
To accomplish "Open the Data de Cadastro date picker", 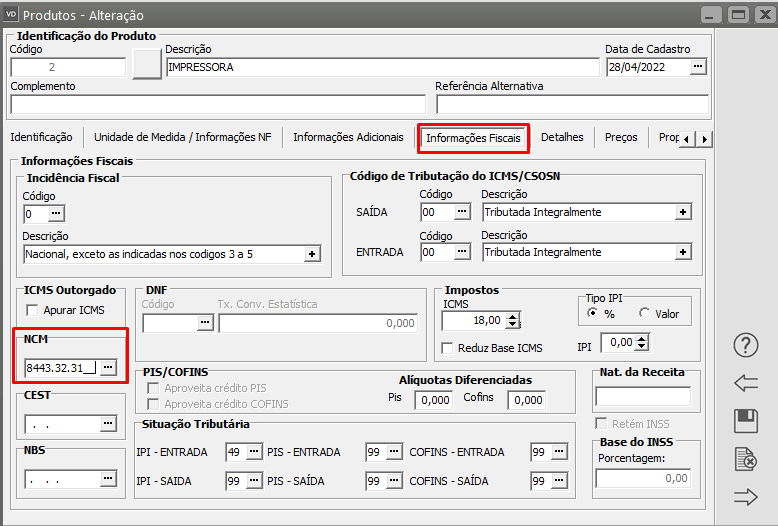I will point(698,67).
